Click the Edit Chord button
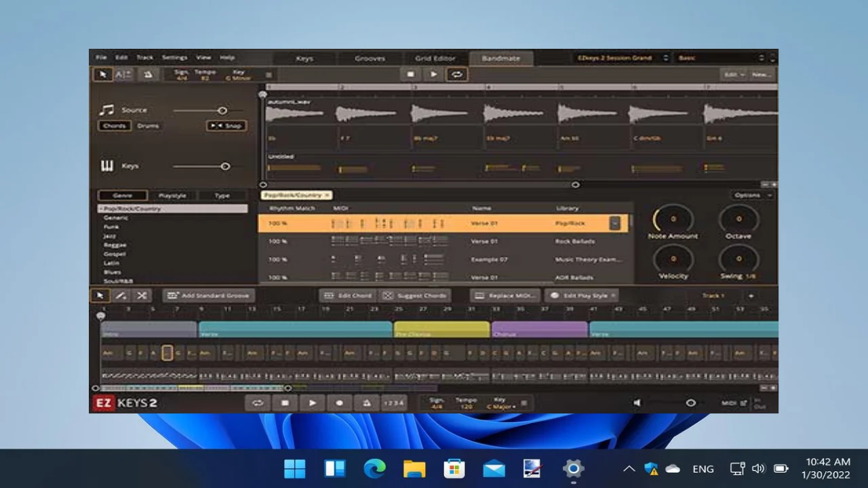The height and width of the screenshot is (488, 868). (x=347, y=296)
